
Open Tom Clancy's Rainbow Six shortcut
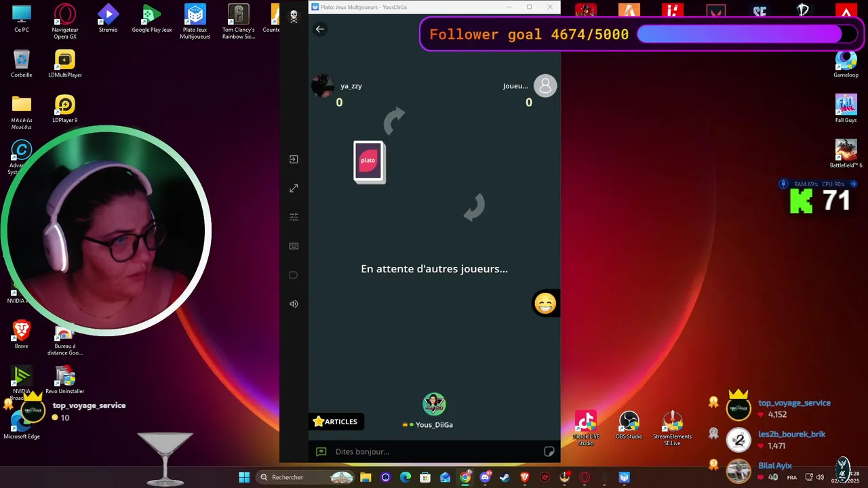click(239, 22)
